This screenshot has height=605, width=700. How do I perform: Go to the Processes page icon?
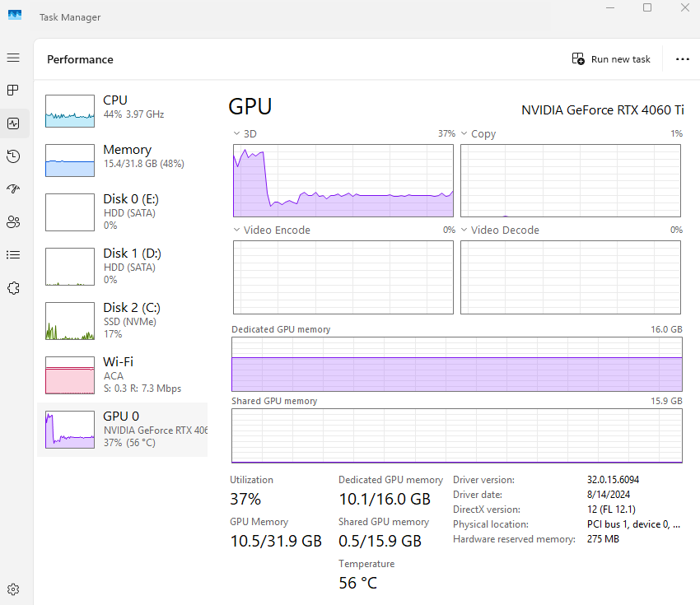[13, 91]
